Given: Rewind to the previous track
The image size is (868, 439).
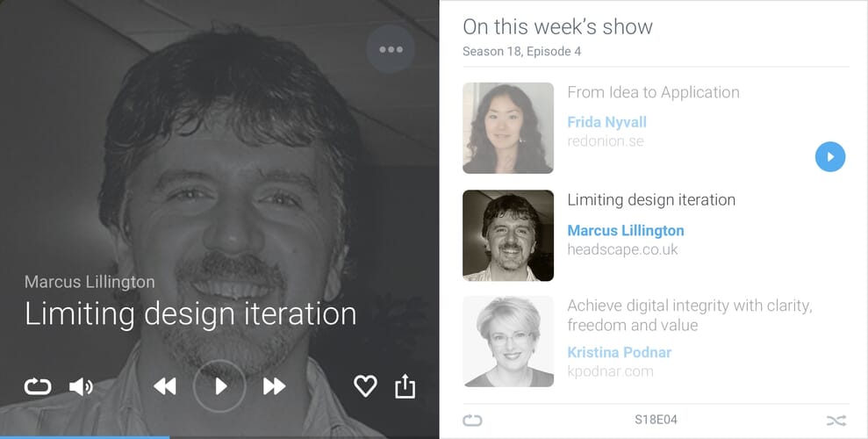Looking at the screenshot, I should [165, 386].
